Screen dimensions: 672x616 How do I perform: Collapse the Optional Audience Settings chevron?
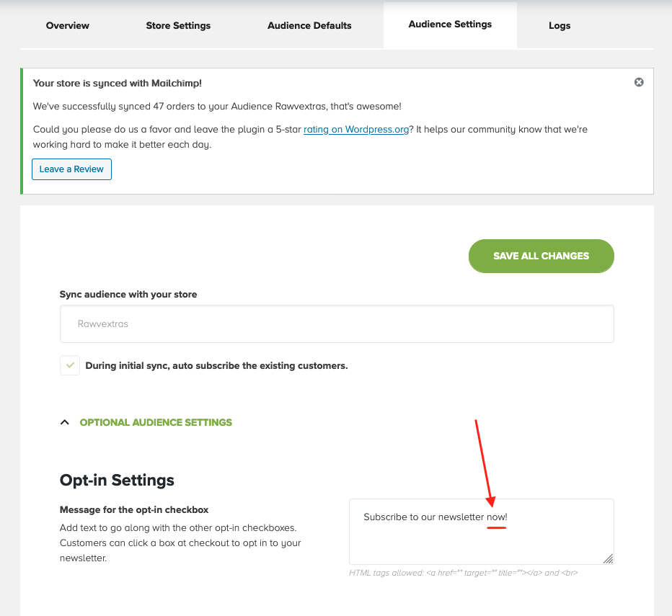65,422
